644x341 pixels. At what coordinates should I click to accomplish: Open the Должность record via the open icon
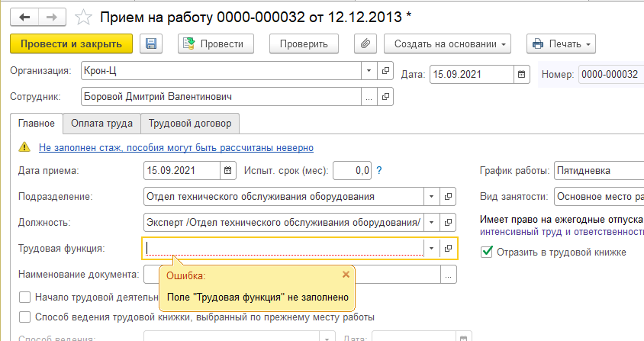448,222
